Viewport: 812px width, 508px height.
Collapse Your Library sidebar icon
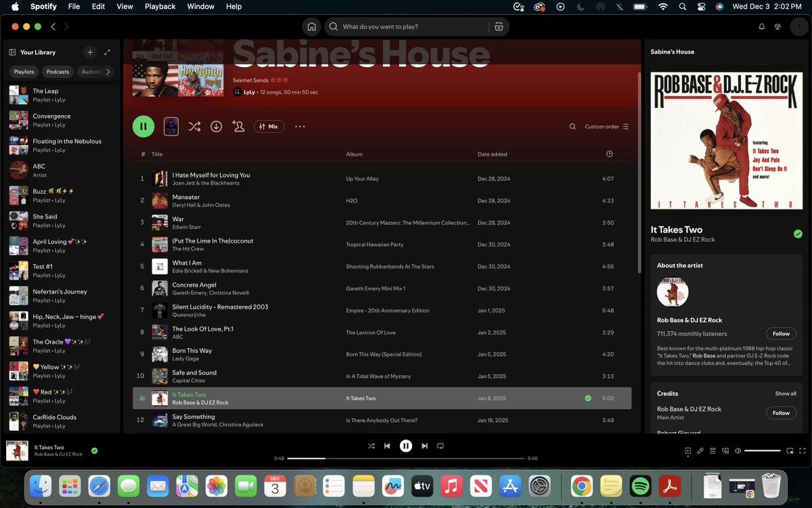pos(12,52)
